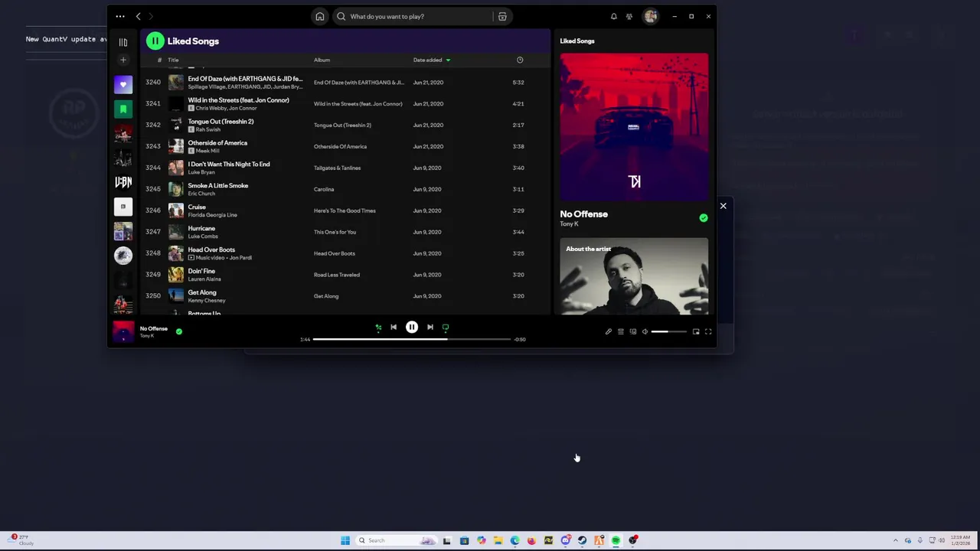Screen dimensions: 980x551
Task: Open Spotify taskbar icon
Action: point(616,540)
